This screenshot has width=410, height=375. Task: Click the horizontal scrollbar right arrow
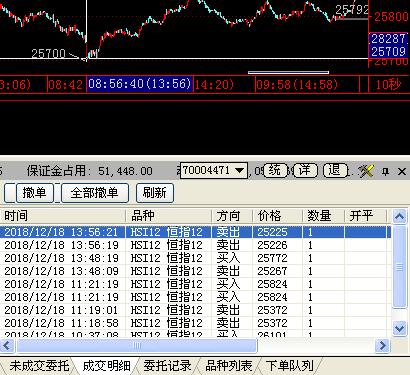click(x=383, y=346)
